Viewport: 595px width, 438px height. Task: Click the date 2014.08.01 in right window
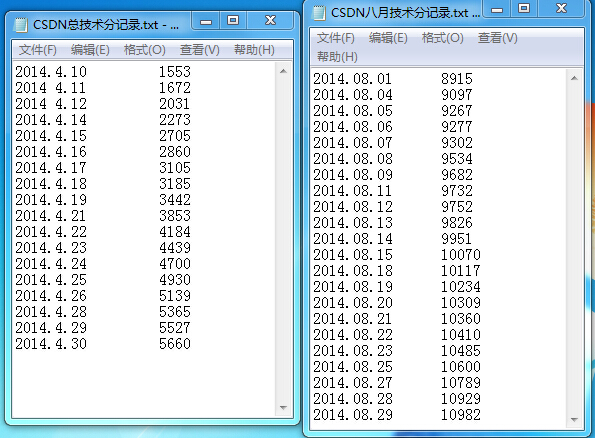[353, 79]
